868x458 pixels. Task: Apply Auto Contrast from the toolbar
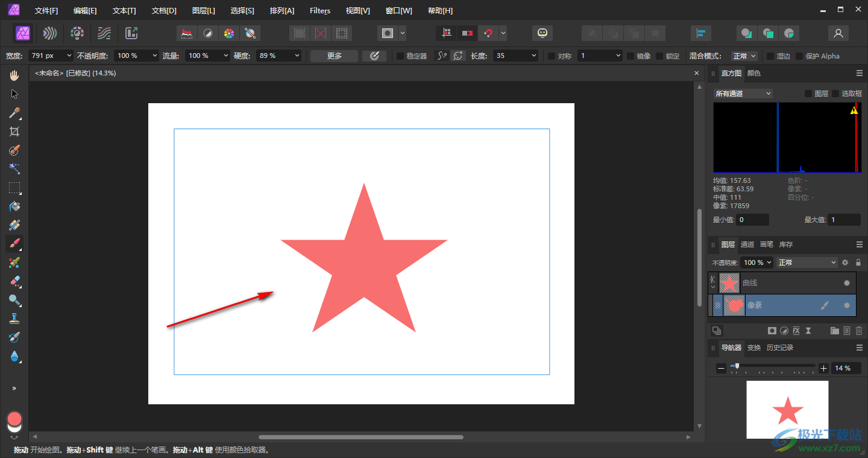208,33
